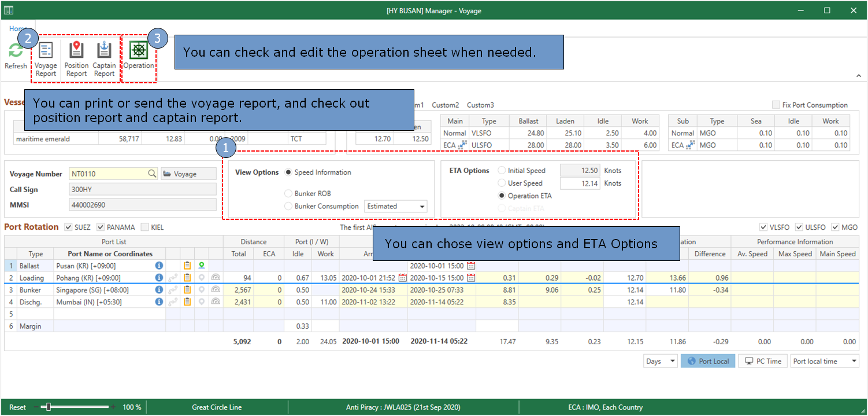868x416 pixels.
Task: Click green map pin in Pusan row
Action: tap(202, 266)
